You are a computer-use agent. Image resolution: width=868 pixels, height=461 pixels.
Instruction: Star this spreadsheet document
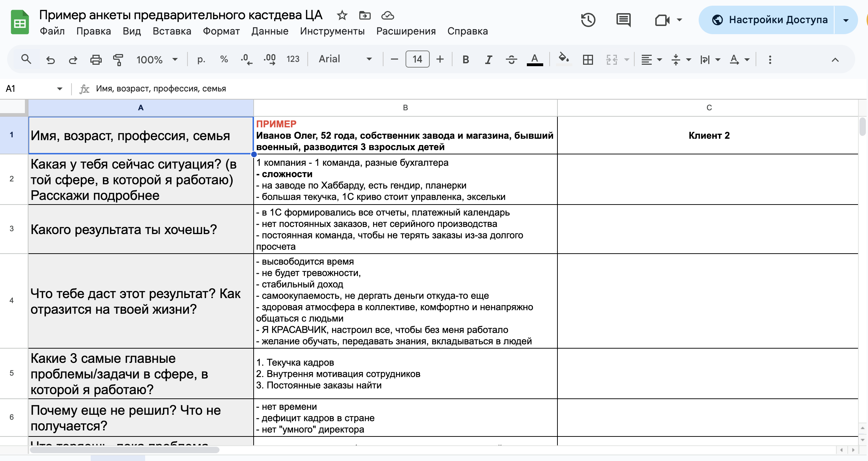point(342,15)
